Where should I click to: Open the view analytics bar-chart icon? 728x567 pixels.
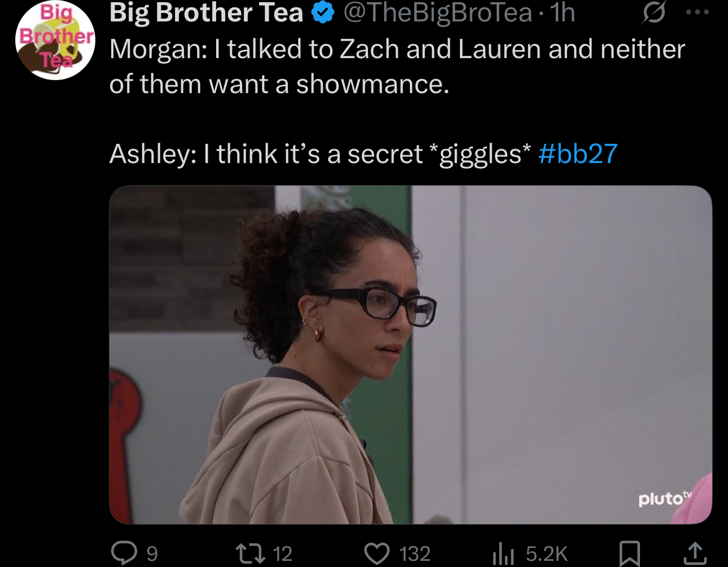pos(503,553)
